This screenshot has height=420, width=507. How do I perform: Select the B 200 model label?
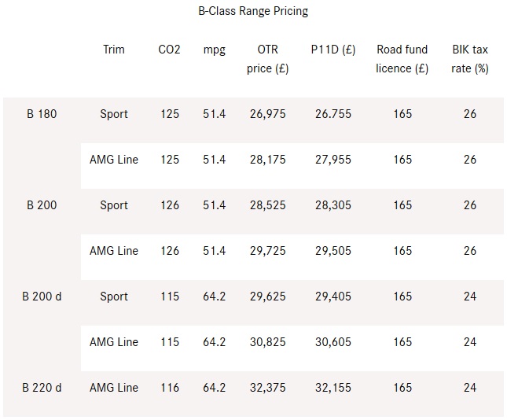42,205
